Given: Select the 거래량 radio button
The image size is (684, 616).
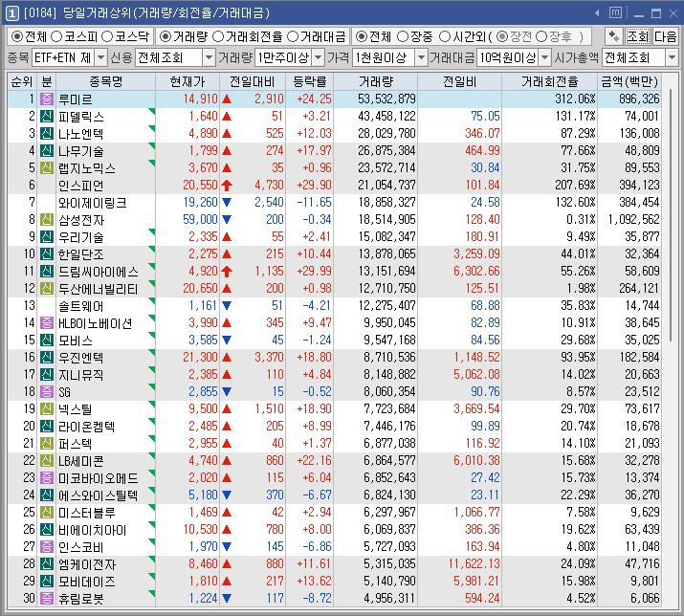Looking at the screenshot, I should tap(165, 36).
